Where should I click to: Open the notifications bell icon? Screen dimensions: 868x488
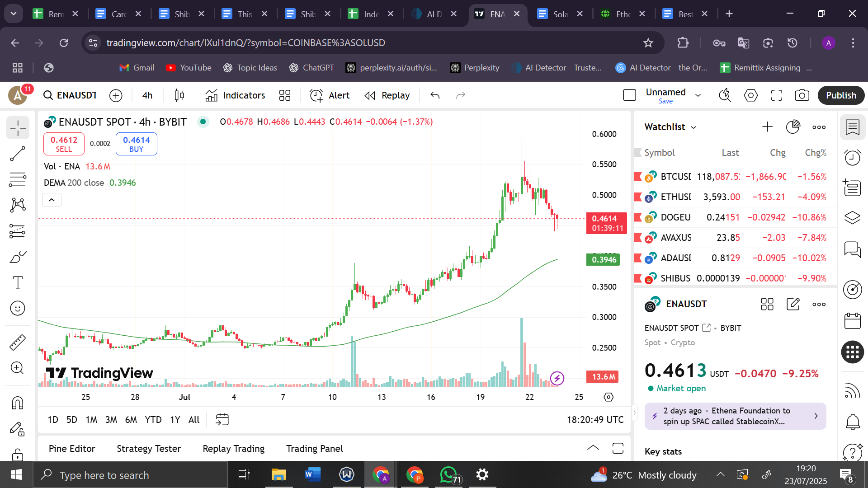coord(853,422)
